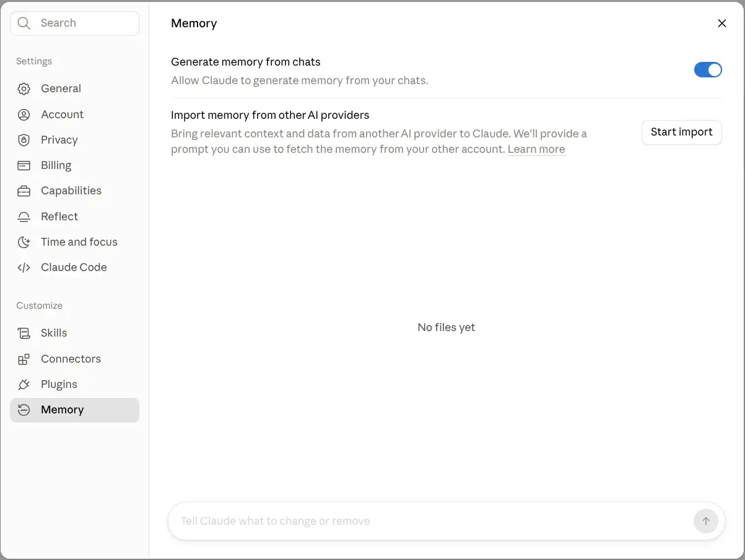Screen dimensions: 745x560
Task: Go to Skills page
Action: pos(74,333)
